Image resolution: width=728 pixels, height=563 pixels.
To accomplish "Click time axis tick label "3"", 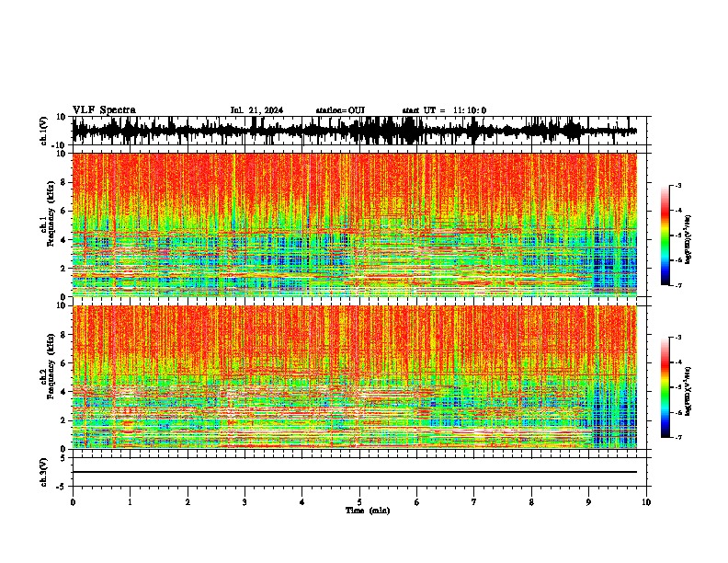I will pos(245,502).
